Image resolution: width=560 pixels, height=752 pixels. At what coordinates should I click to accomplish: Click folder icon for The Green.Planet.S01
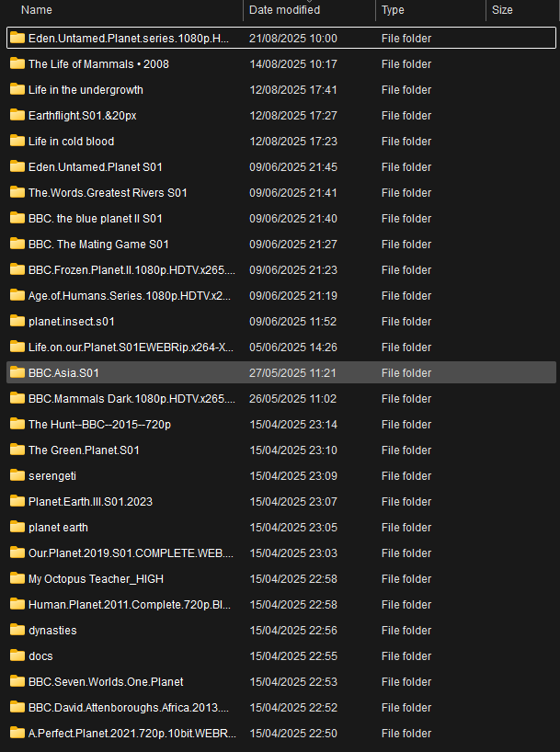(x=17, y=450)
